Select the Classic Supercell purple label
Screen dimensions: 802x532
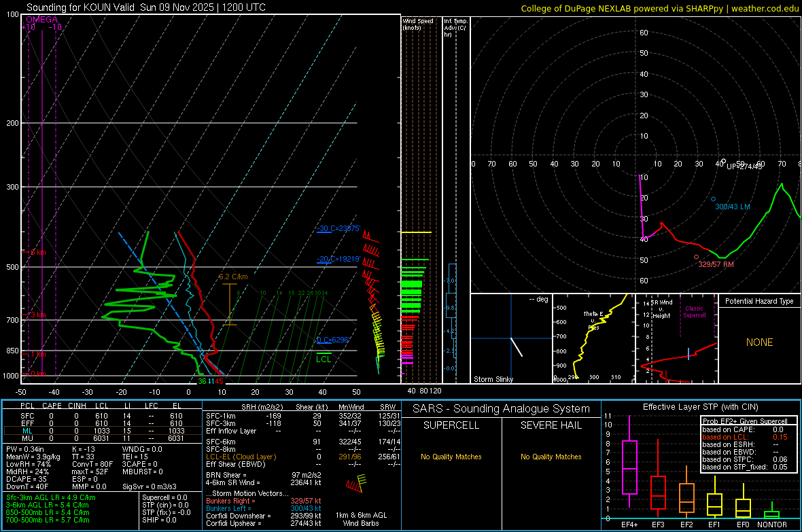(x=694, y=312)
